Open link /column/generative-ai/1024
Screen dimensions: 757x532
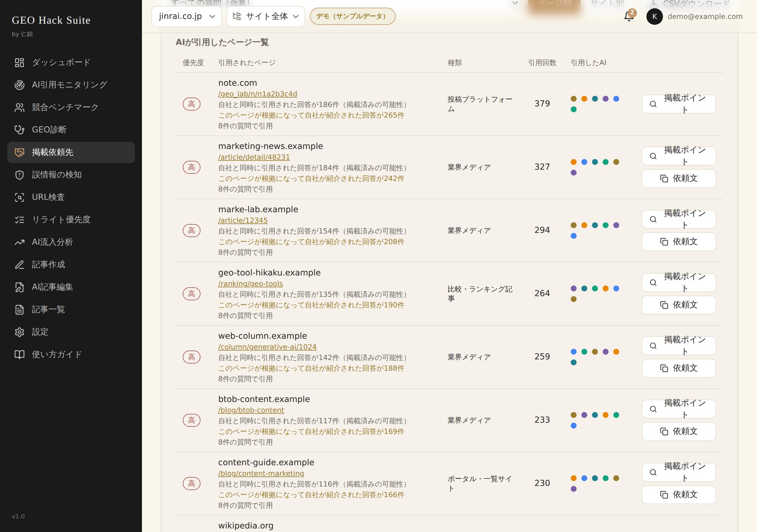tap(267, 347)
